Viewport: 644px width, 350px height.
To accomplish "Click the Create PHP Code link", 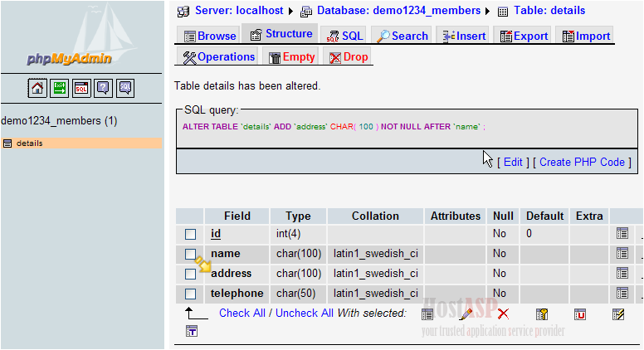I will pyautogui.click(x=582, y=162).
